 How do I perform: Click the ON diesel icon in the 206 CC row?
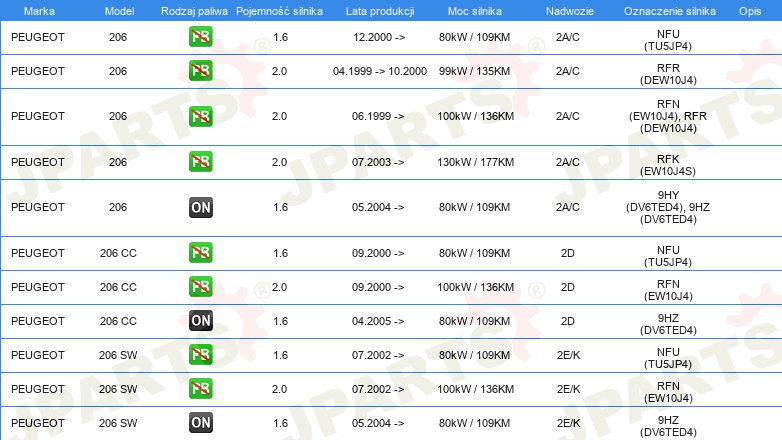pyautogui.click(x=200, y=320)
